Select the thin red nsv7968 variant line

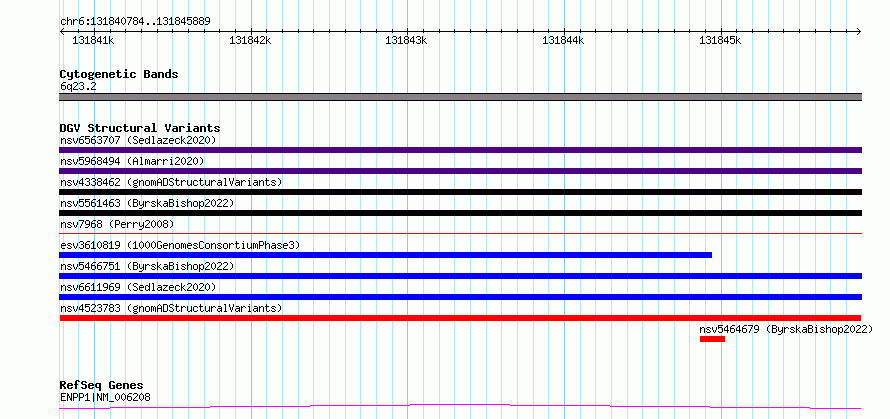[460, 233]
